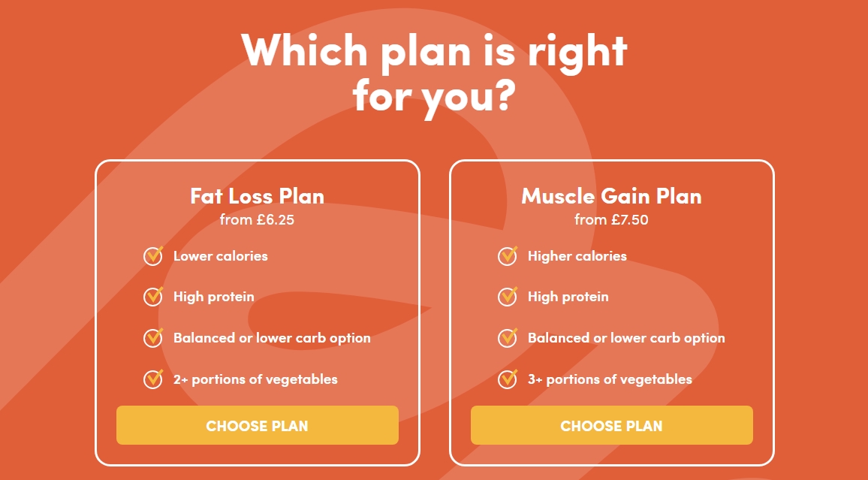
Task: Select the Muscle Gain Plan heading
Action: pyautogui.click(x=612, y=196)
